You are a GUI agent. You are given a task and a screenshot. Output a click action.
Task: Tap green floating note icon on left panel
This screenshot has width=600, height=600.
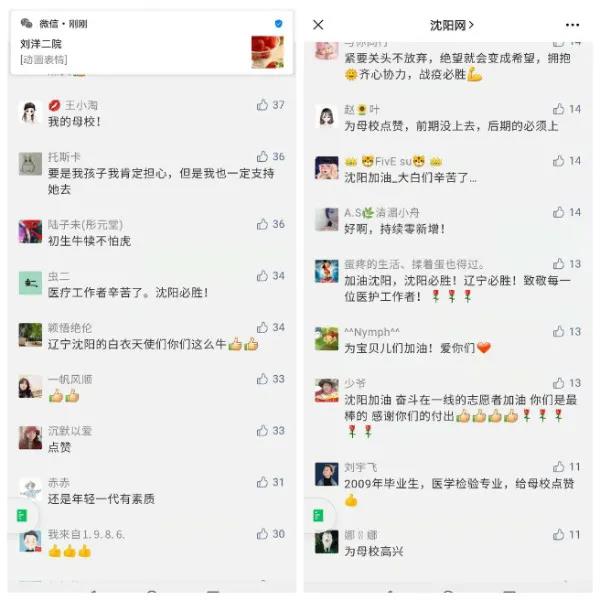(x=22, y=516)
